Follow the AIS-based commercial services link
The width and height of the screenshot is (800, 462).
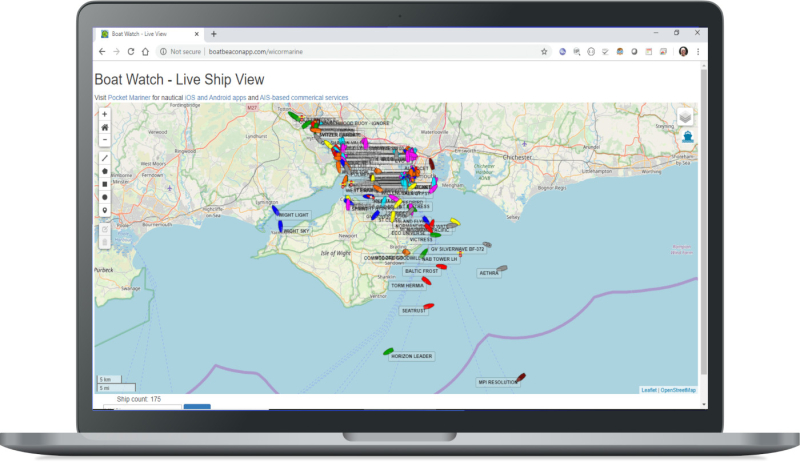tap(303, 97)
